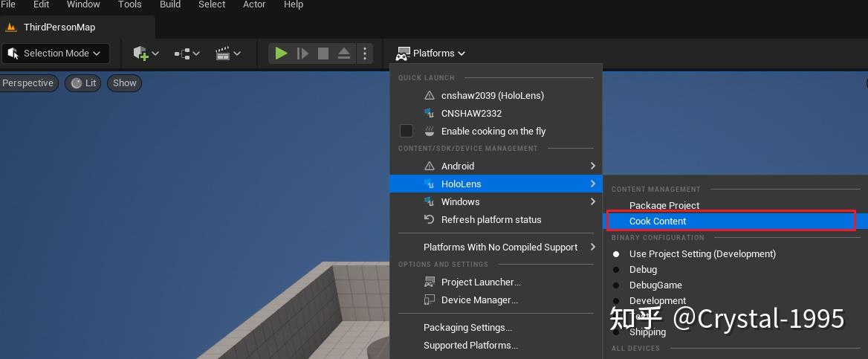Screen dimensions: 868x359
Task: Click the HoloLens platform icon
Action: 429,184
